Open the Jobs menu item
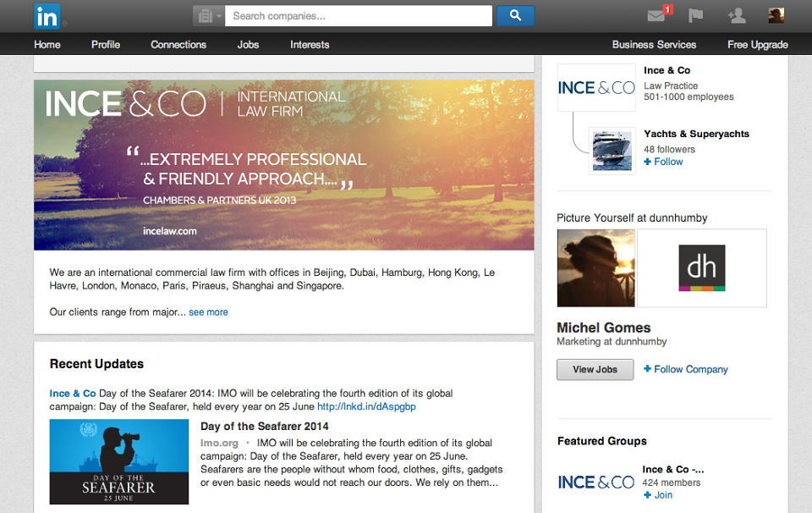Screen dimensions: 812x513 (x=248, y=45)
